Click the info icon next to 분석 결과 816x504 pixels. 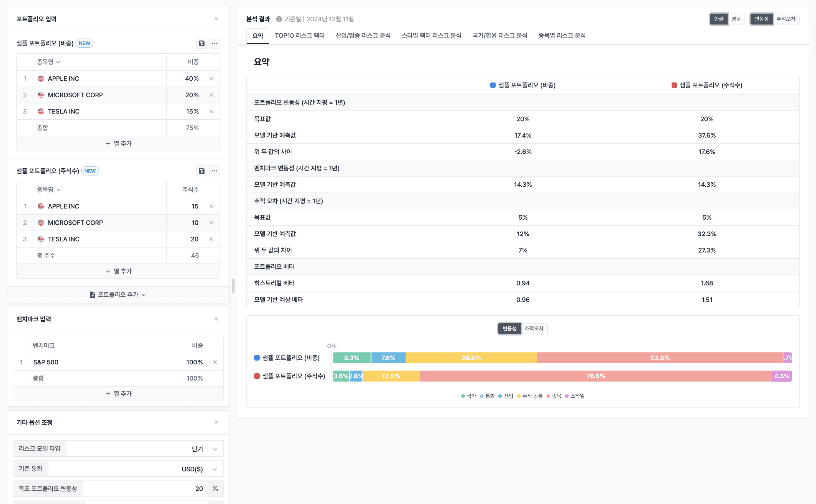point(279,19)
